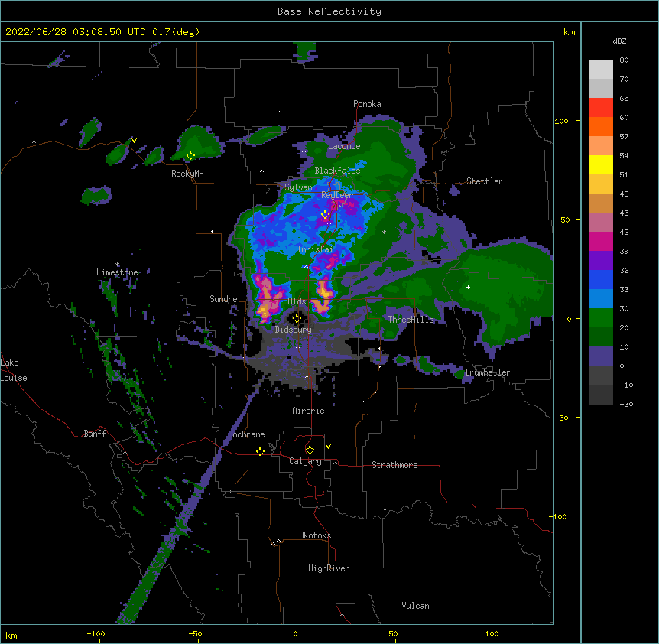Click the Ponoka city label
This screenshot has width=659, height=644.
[x=367, y=104]
